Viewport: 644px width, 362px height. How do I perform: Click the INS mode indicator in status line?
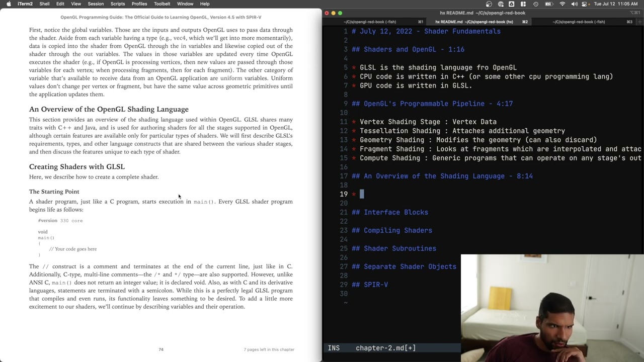(334, 348)
